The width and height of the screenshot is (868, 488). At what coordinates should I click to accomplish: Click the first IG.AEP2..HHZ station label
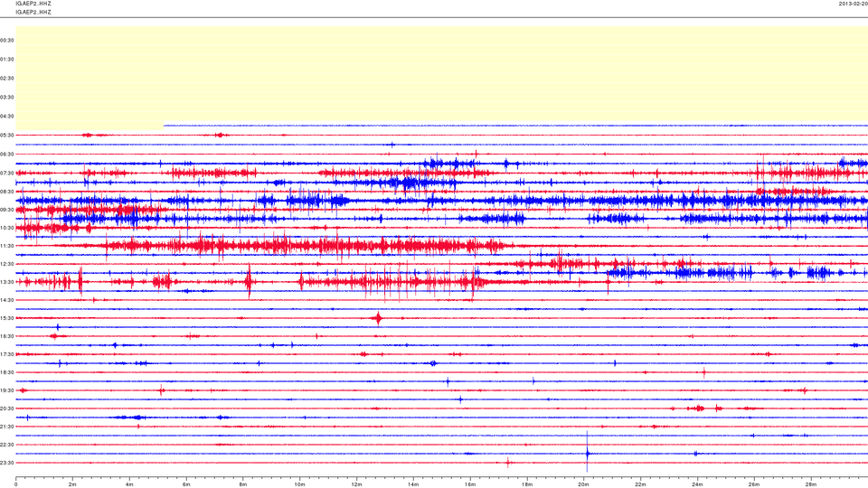coord(33,4)
